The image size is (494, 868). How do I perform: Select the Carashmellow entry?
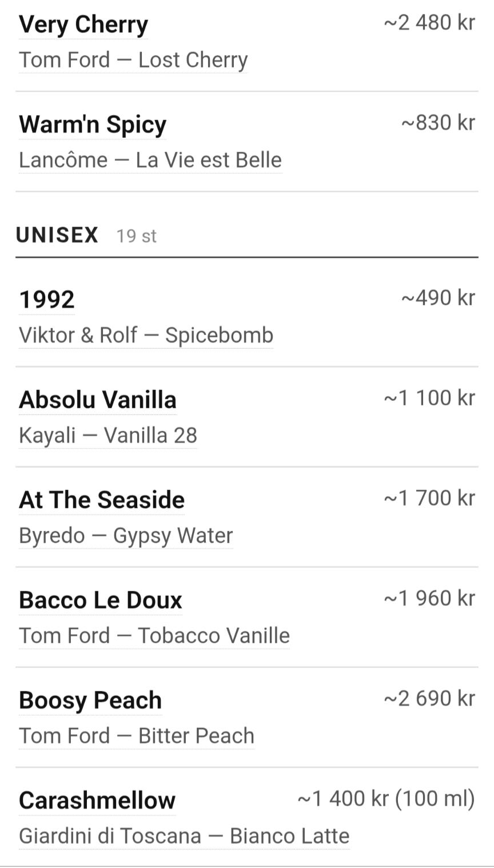click(x=97, y=801)
